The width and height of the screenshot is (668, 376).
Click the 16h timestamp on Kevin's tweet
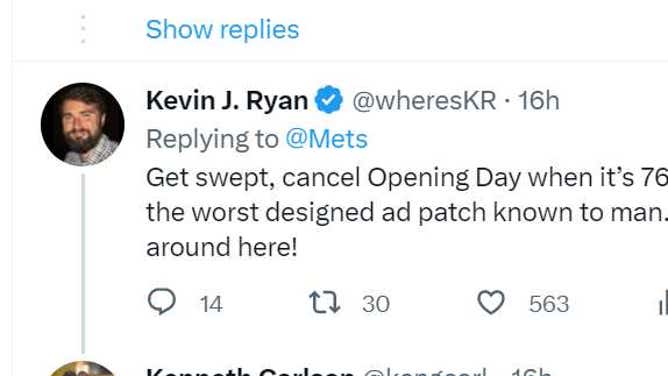coord(538,101)
